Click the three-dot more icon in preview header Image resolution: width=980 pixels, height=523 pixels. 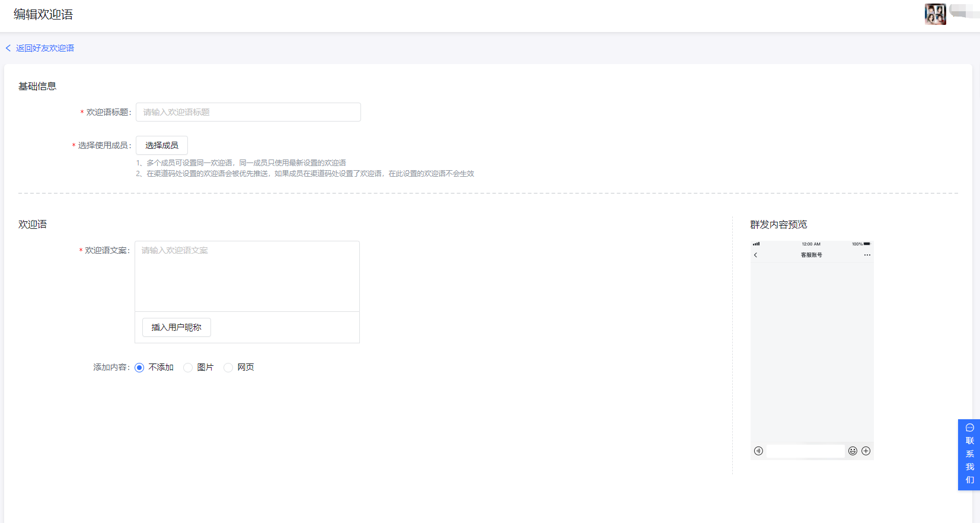(x=867, y=255)
